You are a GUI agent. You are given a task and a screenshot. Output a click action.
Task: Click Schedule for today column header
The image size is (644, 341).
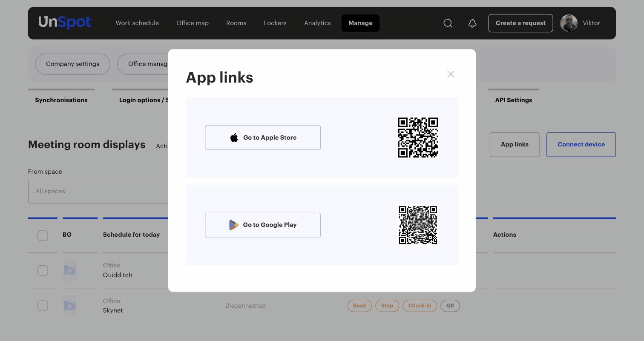(x=131, y=235)
